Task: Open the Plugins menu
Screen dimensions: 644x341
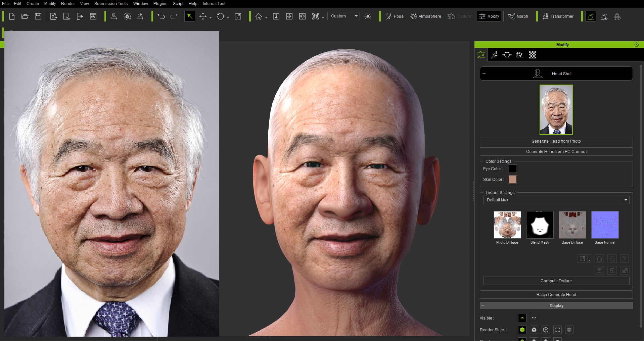Action: point(160,4)
